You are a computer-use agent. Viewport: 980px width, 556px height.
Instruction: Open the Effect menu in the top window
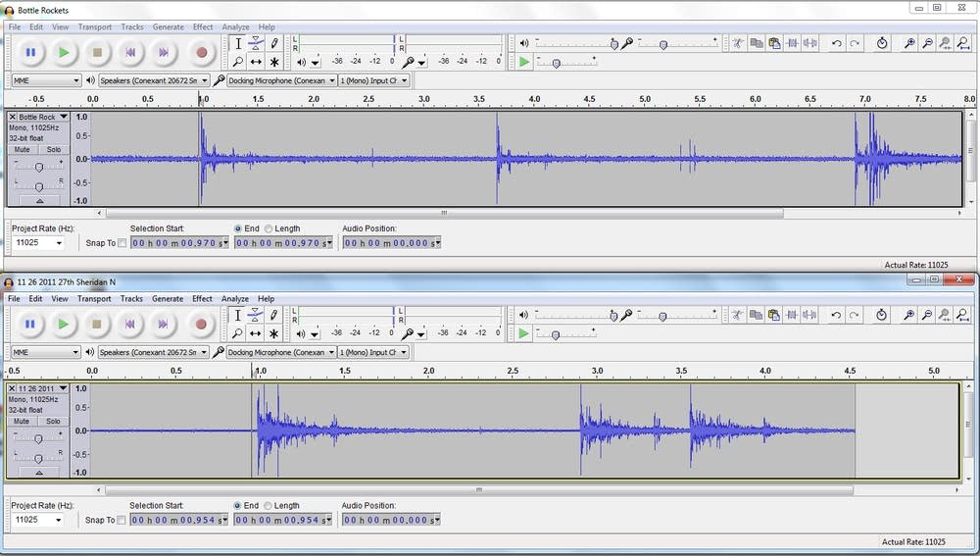click(203, 26)
